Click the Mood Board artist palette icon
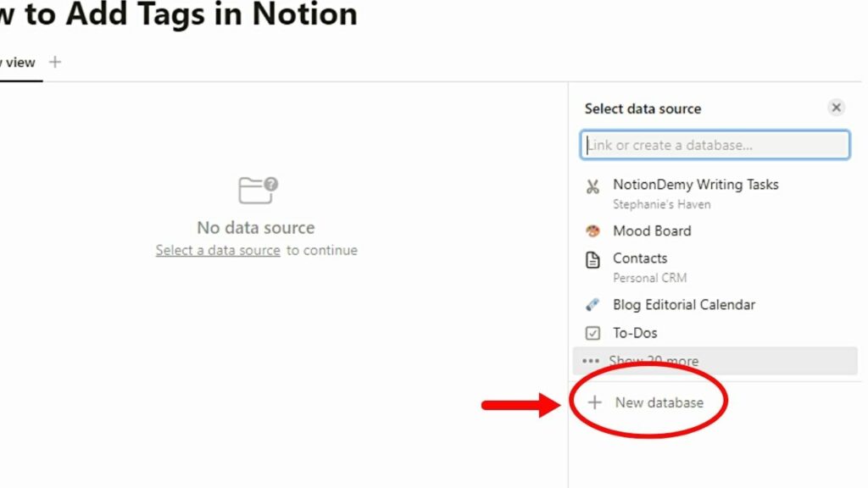This screenshot has width=868, height=488. click(592, 230)
